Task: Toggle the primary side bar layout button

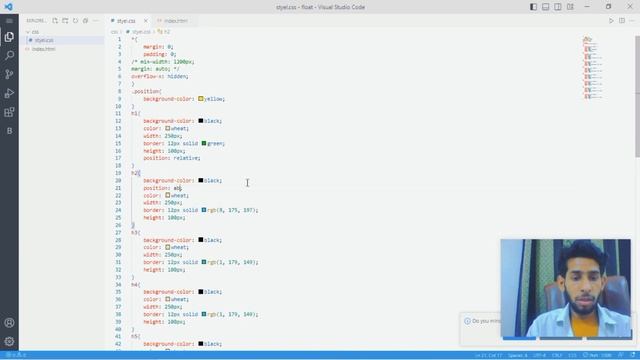Action: pos(533,7)
